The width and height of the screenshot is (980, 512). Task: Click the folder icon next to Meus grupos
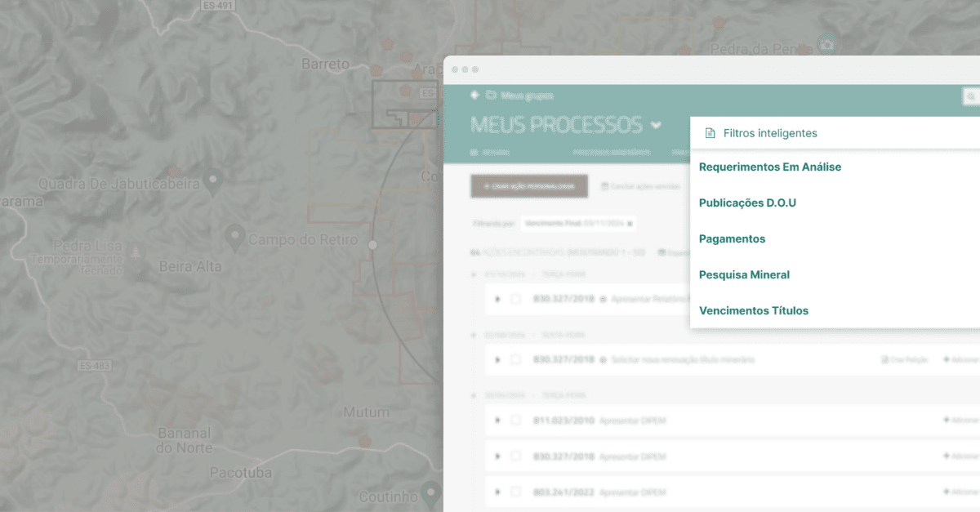click(491, 95)
